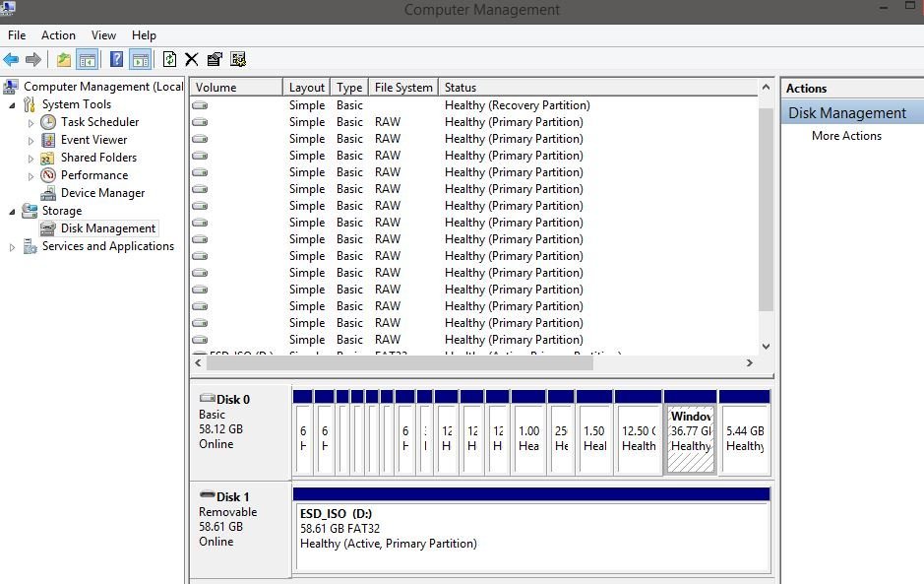The width and height of the screenshot is (924, 584).
Task: Open the Action menu
Action: (x=58, y=35)
